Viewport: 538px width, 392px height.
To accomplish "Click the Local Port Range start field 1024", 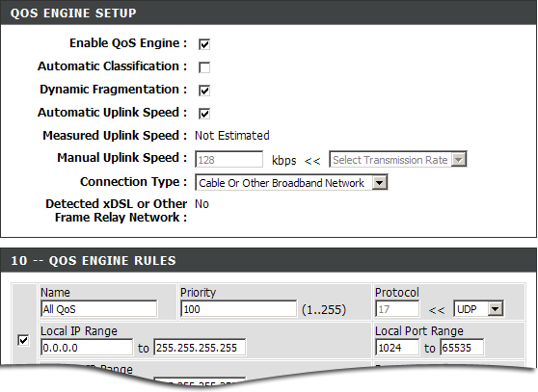I will click(397, 348).
